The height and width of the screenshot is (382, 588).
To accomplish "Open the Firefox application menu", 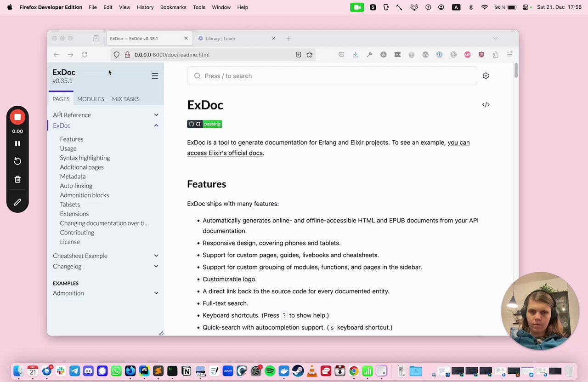I will (x=509, y=55).
